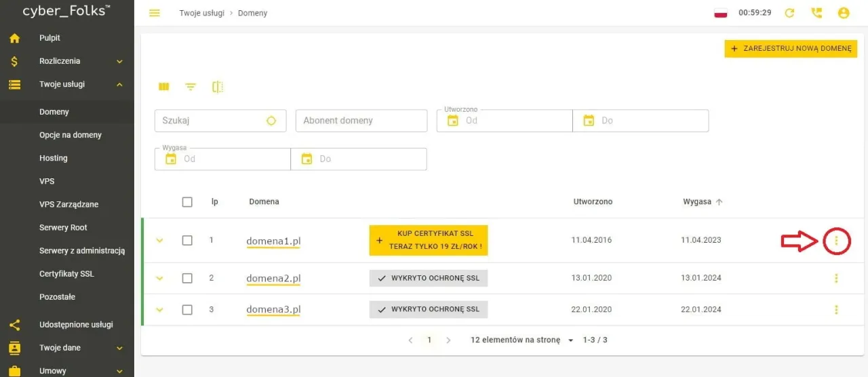Screen dimensions: 868x377
Task: Click the hamburger menu icon in the top bar
Action: pyautogui.click(x=155, y=13)
